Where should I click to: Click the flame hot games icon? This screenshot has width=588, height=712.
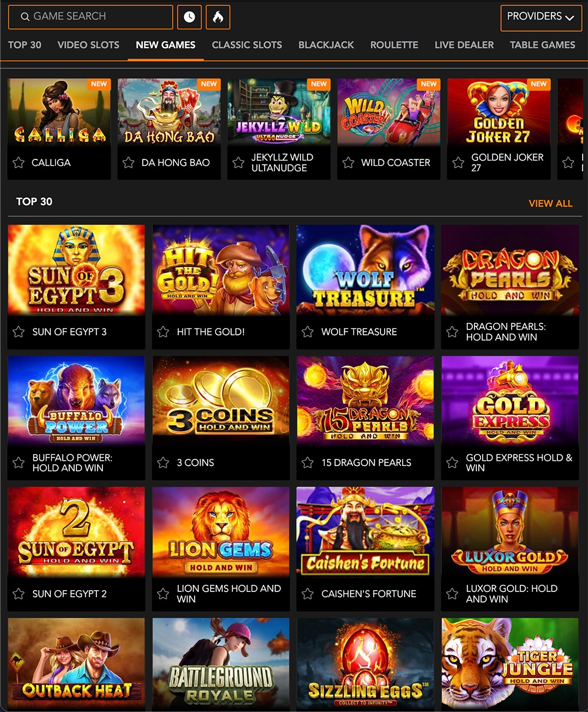coord(218,17)
